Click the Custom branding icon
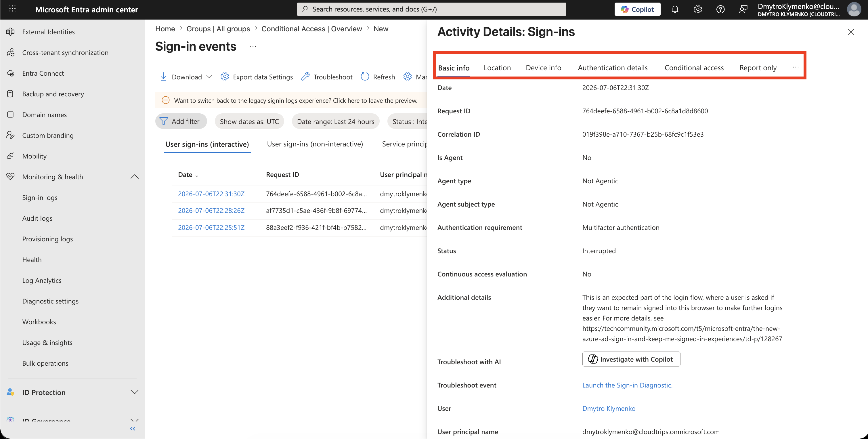868x439 pixels. click(10, 135)
